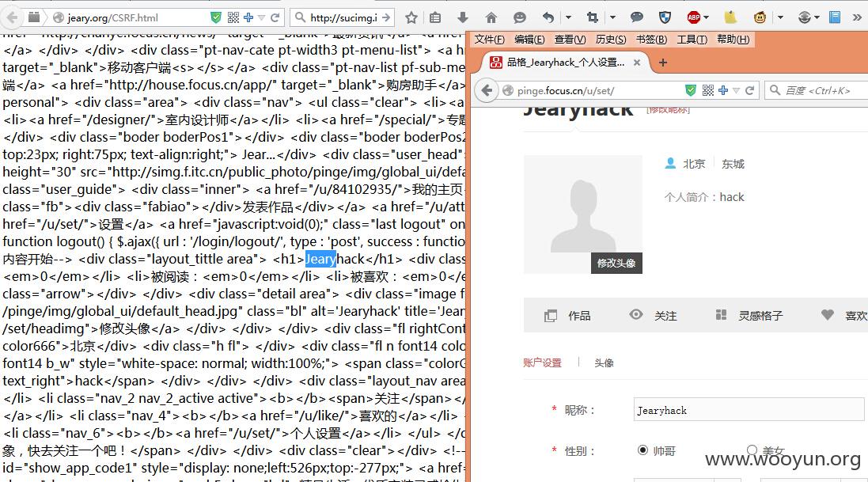Click the 个人简介:hack text

[704, 197]
